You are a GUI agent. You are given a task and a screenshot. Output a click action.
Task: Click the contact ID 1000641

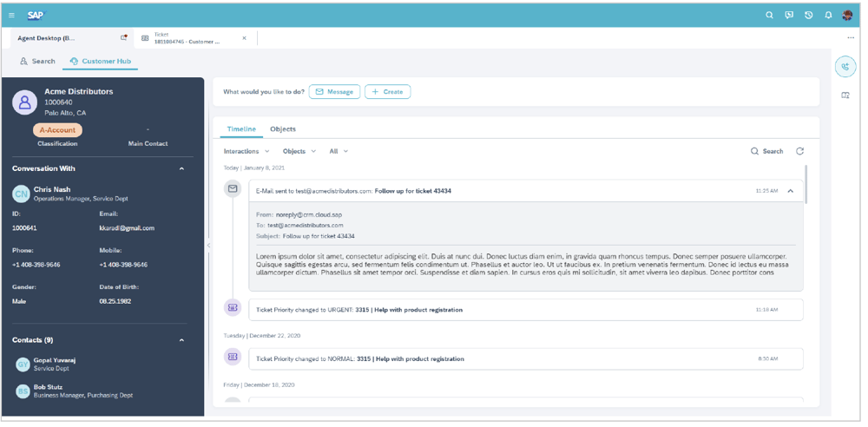[x=24, y=227]
